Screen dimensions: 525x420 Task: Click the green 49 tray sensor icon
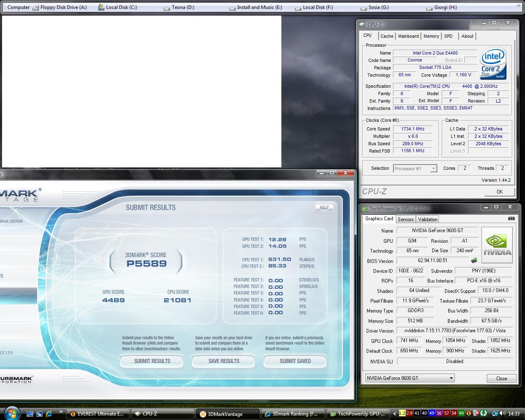click(x=461, y=413)
